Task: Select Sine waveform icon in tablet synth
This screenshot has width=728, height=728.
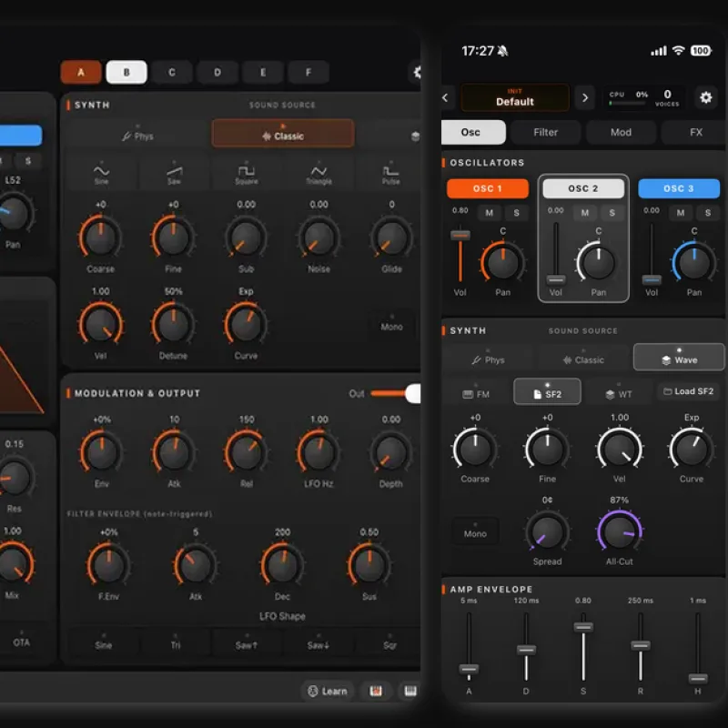Action: [x=101, y=174]
